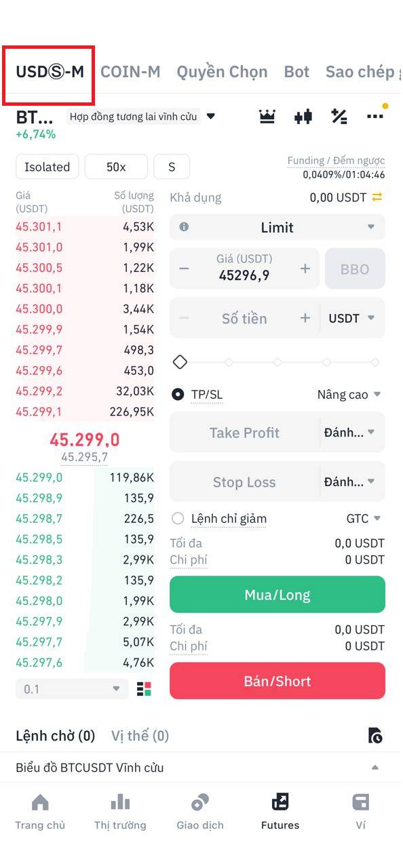The width and height of the screenshot is (403, 868).
Task: Open the candlestick chart icon
Action: click(303, 117)
